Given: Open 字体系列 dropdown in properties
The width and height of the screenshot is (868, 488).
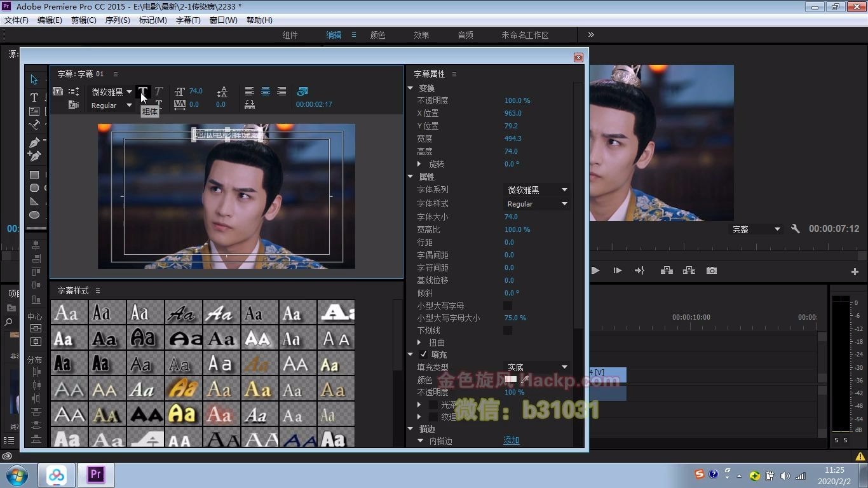Looking at the screenshot, I should 537,190.
